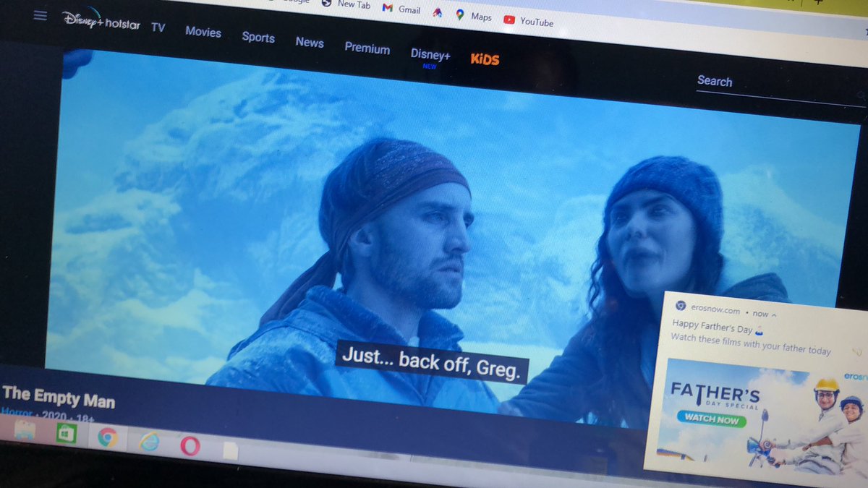Click the 'Happy Father's Day' notification title

tap(719, 326)
